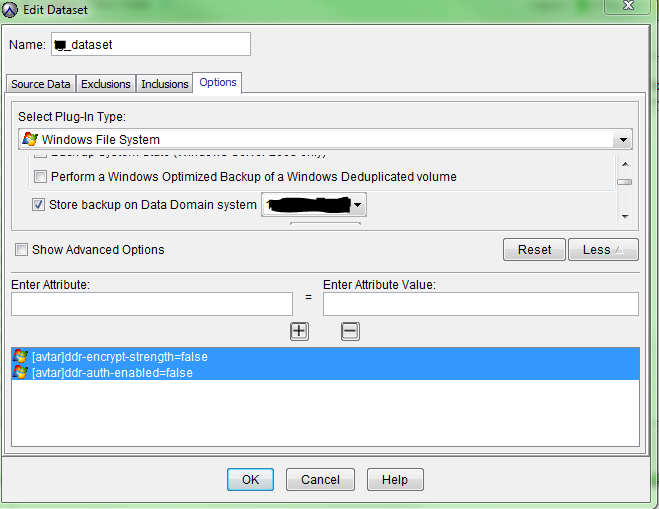The height and width of the screenshot is (509, 659).
Task: Open Help for the dialog
Action: pos(395,480)
